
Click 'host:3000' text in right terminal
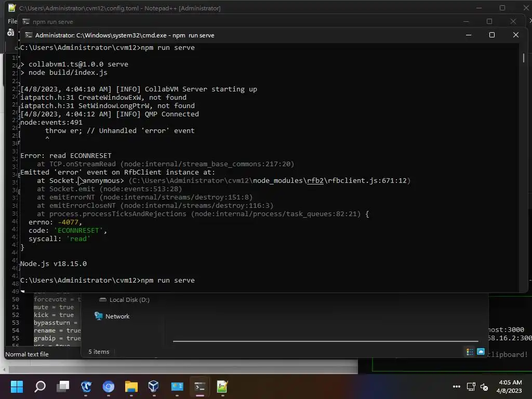pos(506,329)
